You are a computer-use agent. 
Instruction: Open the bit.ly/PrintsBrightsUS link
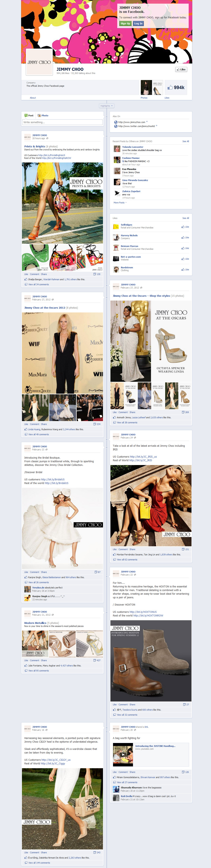coord(52,155)
